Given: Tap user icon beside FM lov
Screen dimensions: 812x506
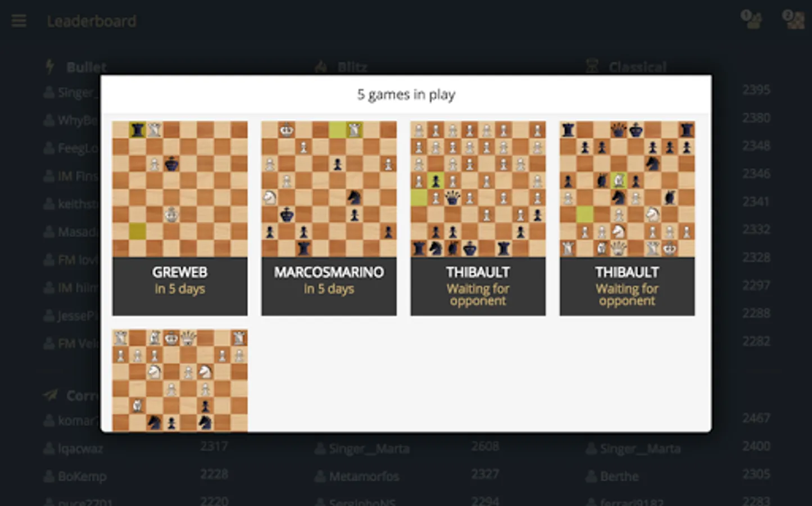Looking at the screenshot, I should 49,260.
